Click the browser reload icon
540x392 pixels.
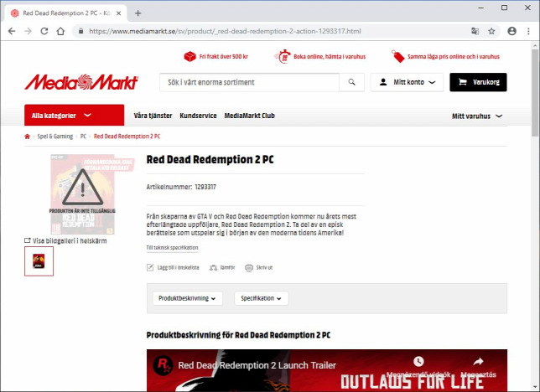(x=44, y=31)
